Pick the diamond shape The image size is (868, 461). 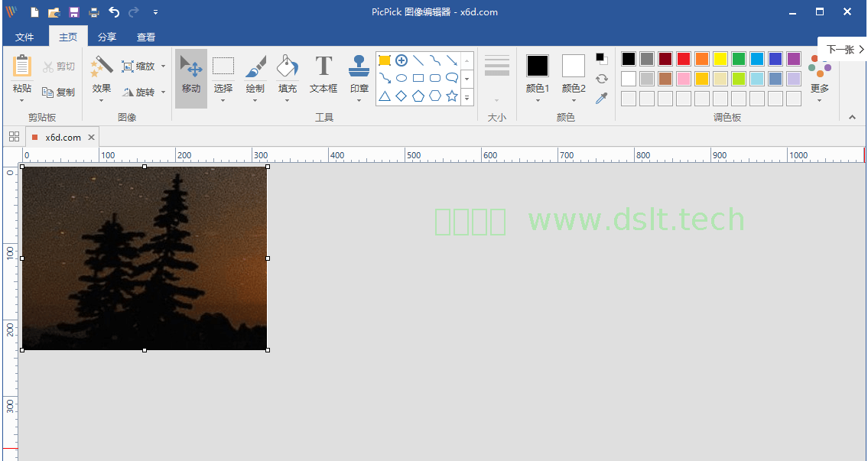pos(401,96)
